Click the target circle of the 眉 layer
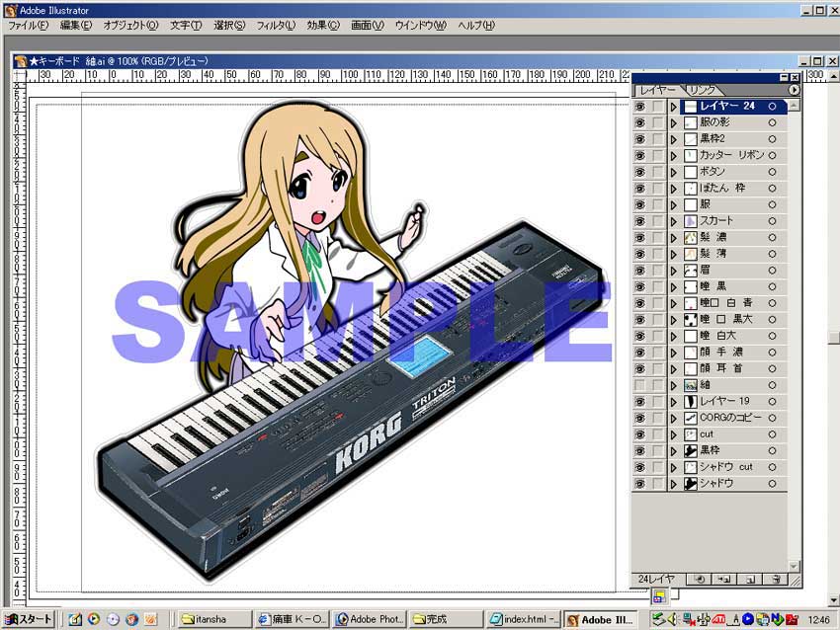The width and height of the screenshot is (840, 630). pos(772,271)
